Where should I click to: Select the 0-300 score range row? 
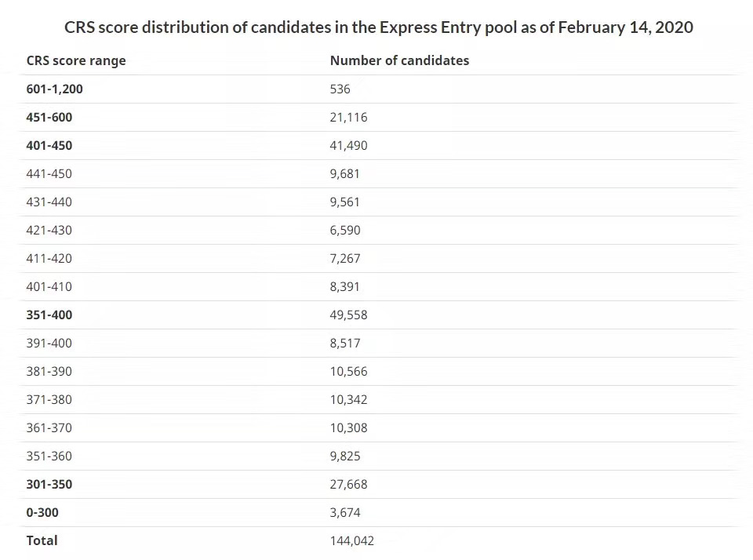(378, 512)
